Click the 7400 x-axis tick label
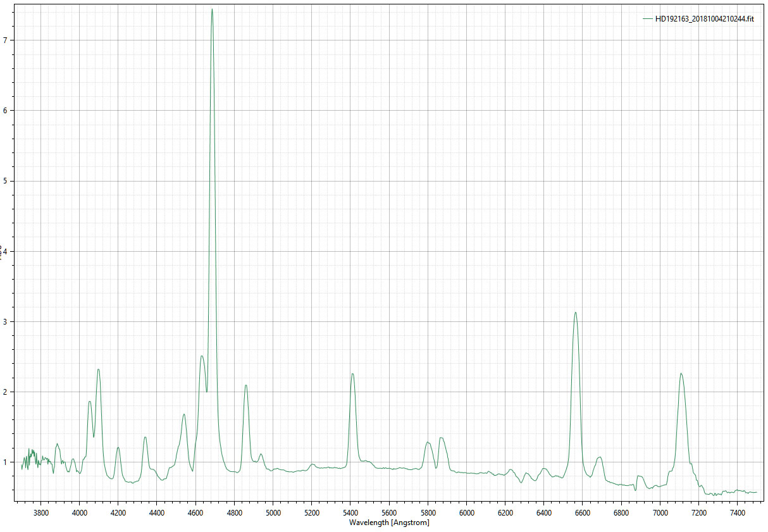Viewport: 768px width, 532px height. pyautogui.click(x=738, y=514)
